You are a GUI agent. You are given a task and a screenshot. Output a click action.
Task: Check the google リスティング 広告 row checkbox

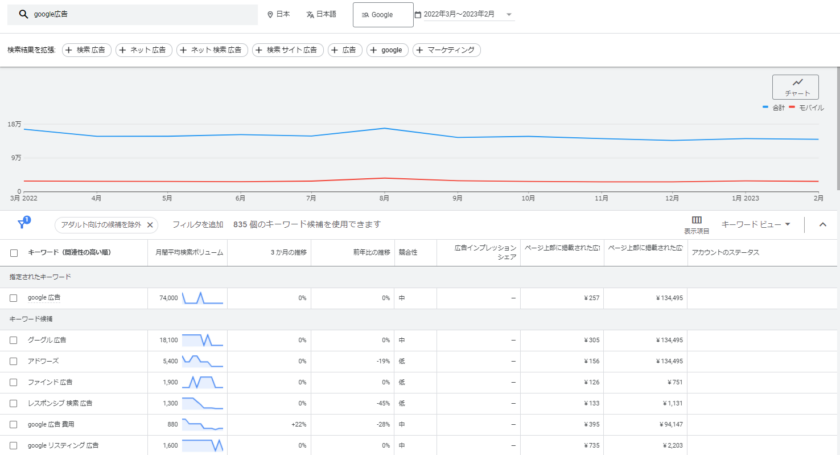[13, 445]
